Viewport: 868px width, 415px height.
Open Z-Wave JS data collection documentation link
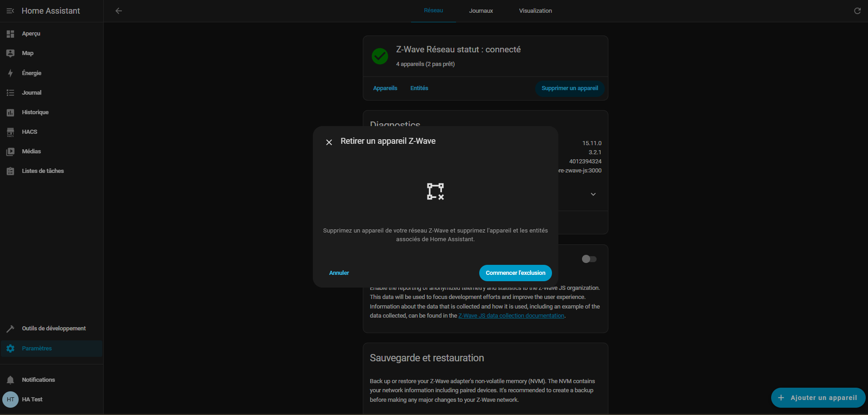point(511,316)
